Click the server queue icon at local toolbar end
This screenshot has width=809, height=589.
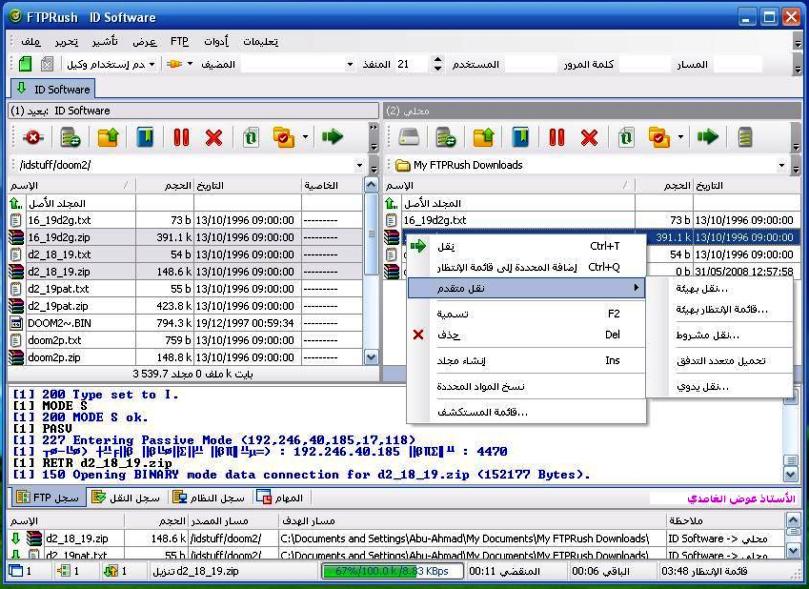tap(743, 137)
